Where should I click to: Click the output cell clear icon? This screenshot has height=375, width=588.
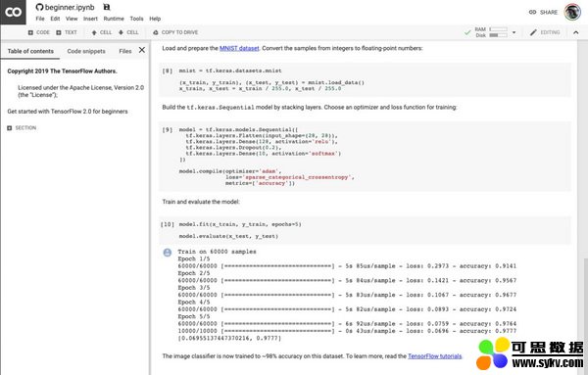coord(168,253)
